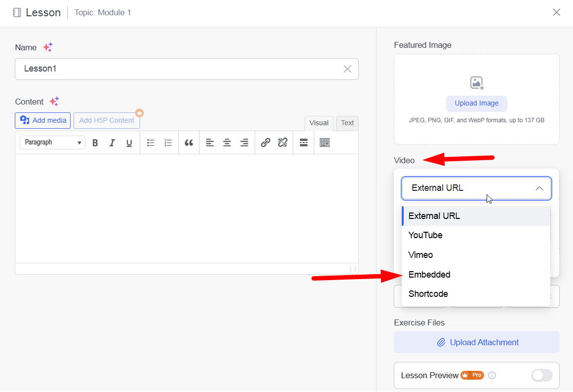573x392 pixels.
Task: Toggle bold formatting in editor toolbar
Action: tap(95, 143)
